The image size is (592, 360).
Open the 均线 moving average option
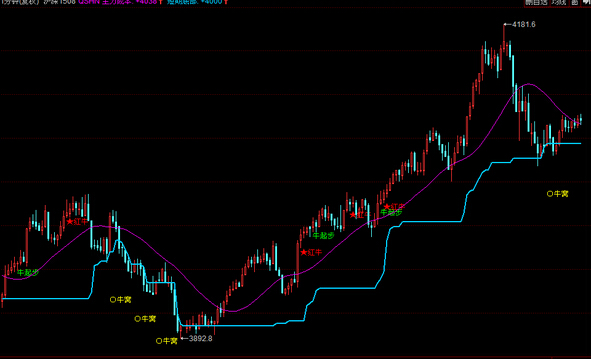point(559,2)
